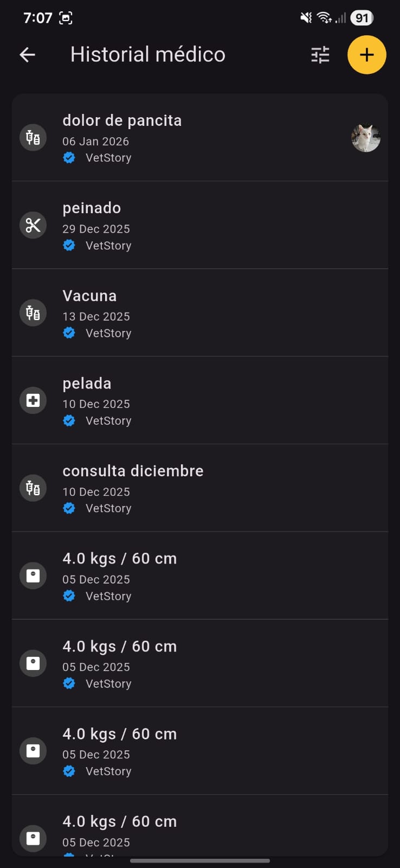Tap the scissors icon beside peinado

pos(33,225)
